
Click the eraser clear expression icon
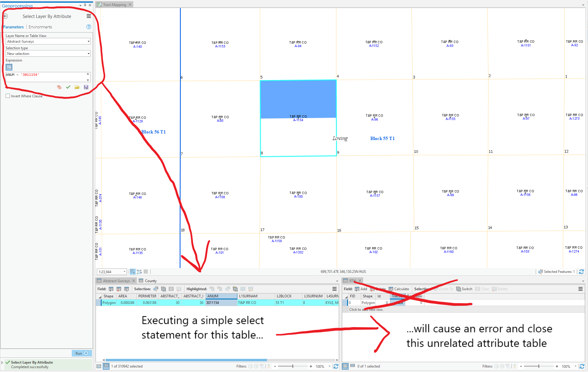(x=59, y=87)
